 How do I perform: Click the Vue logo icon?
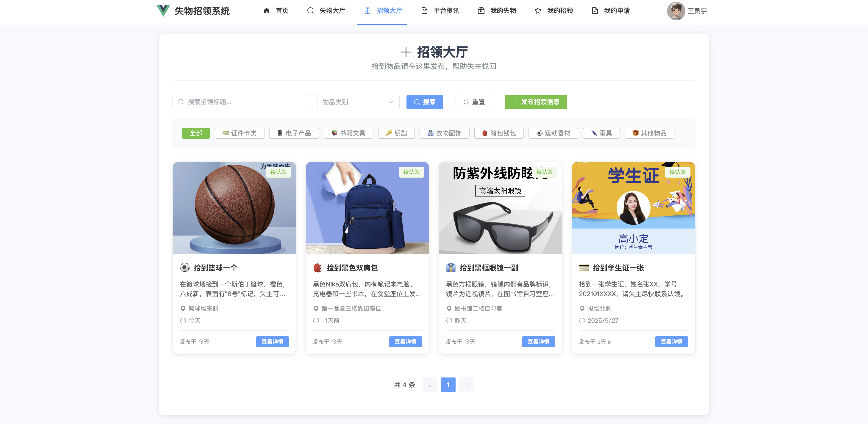(163, 11)
